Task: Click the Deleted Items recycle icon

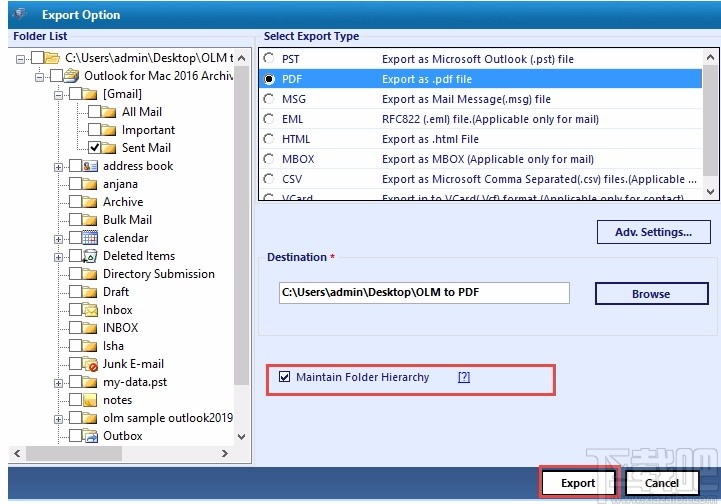Action: 90,256
